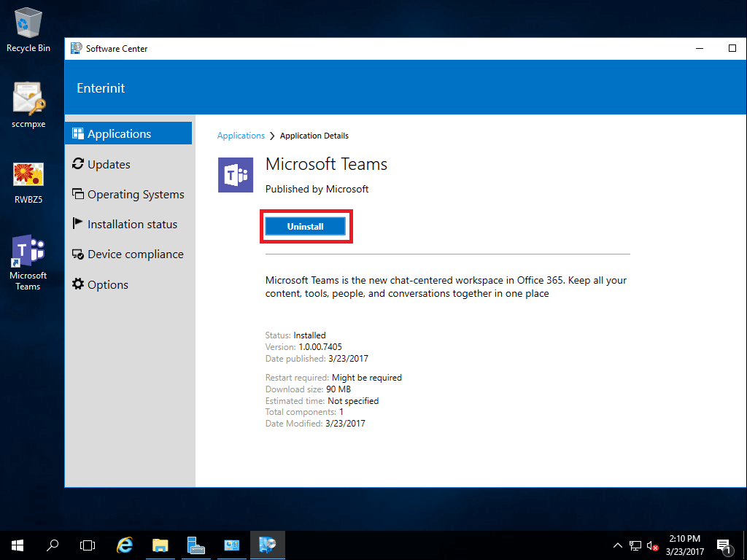Click the 'Date Modified: 3/23/2017' text
Image resolution: width=747 pixels, height=560 pixels.
click(x=315, y=424)
